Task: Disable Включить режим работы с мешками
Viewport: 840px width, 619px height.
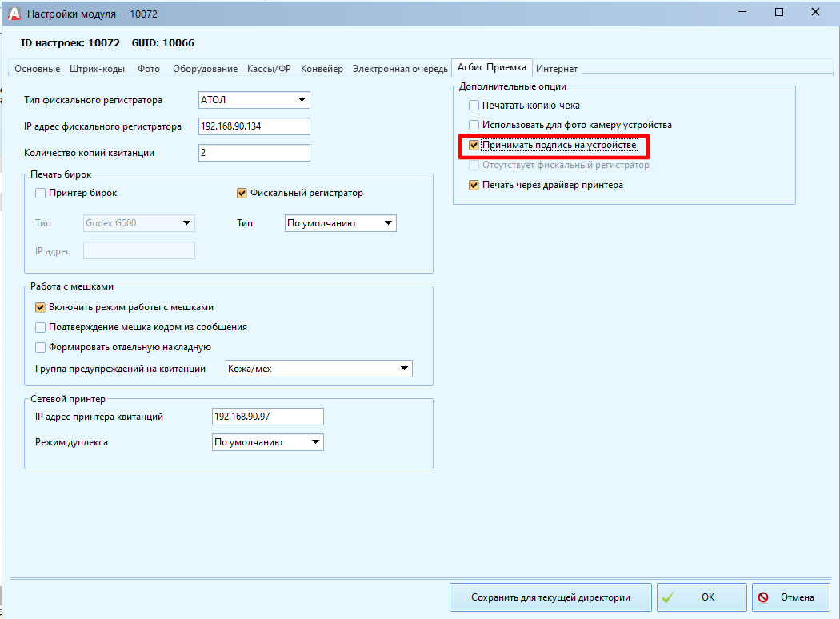Action: point(40,307)
